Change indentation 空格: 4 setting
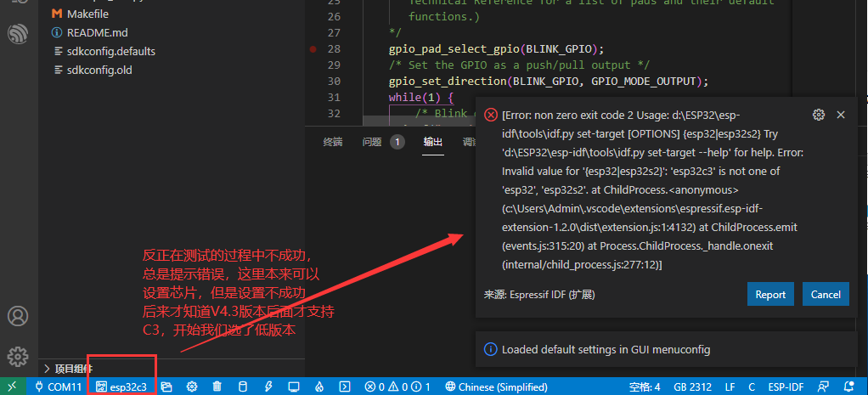The image size is (868, 395). pyautogui.click(x=645, y=387)
